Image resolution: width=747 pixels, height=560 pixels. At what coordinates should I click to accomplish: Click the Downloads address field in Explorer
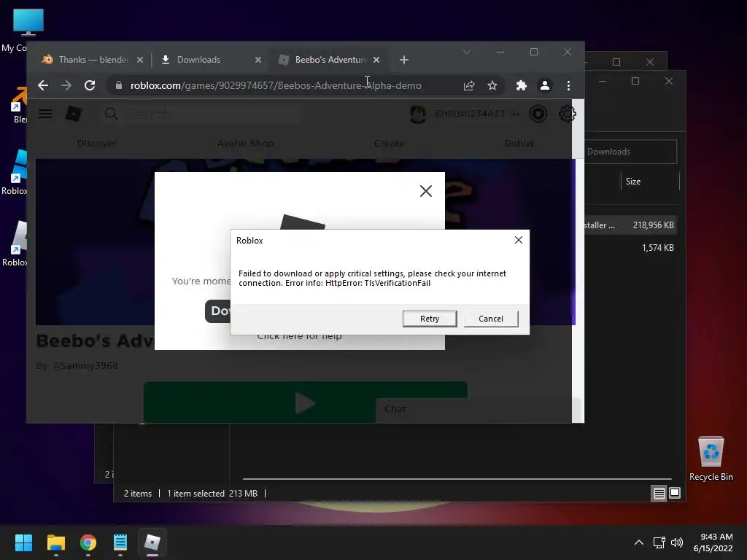point(630,152)
